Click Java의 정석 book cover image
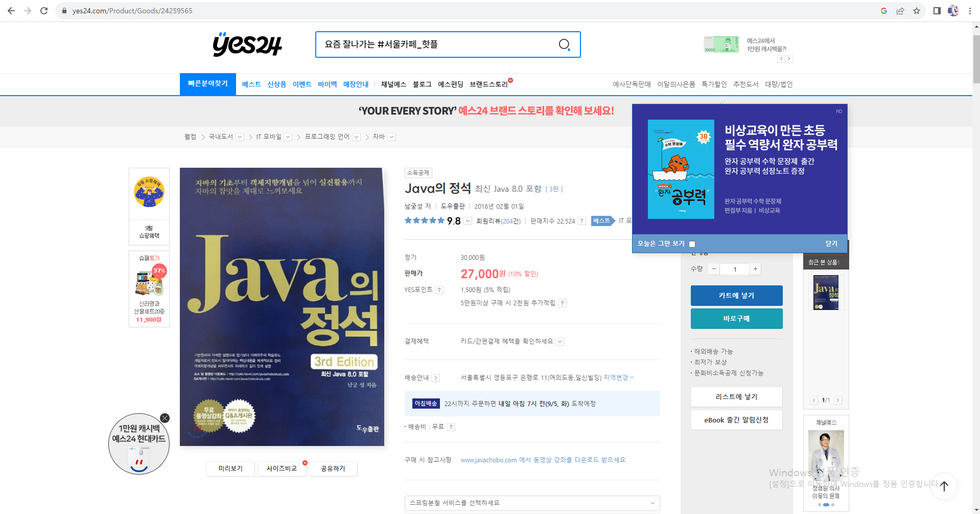This screenshot has height=514, width=980. pos(282,307)
